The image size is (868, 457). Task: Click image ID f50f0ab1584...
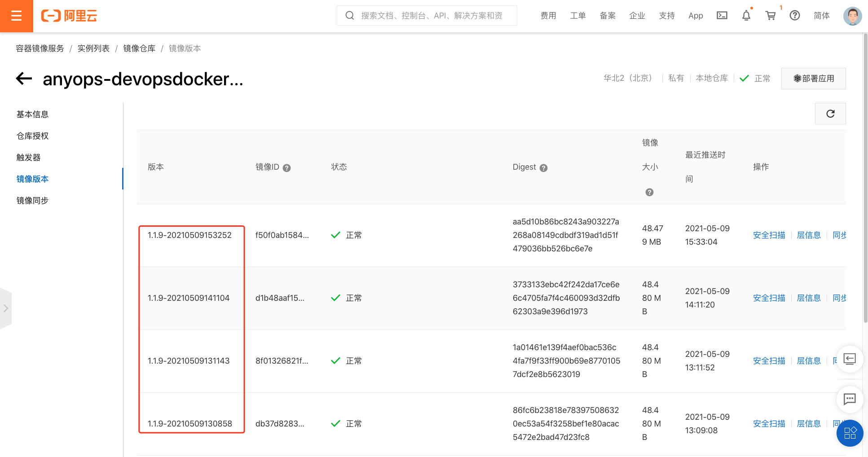pos(282,235)
